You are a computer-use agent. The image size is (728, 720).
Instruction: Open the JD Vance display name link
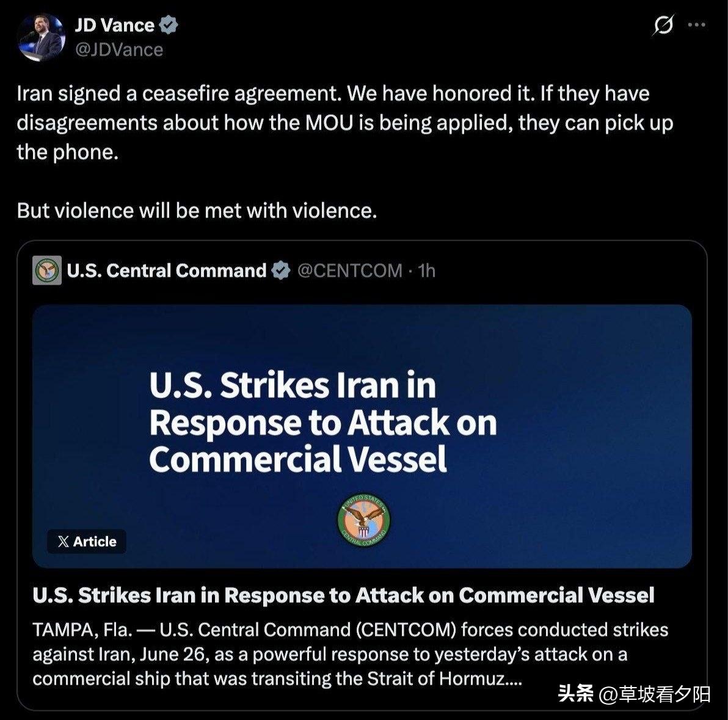[115, 25]
